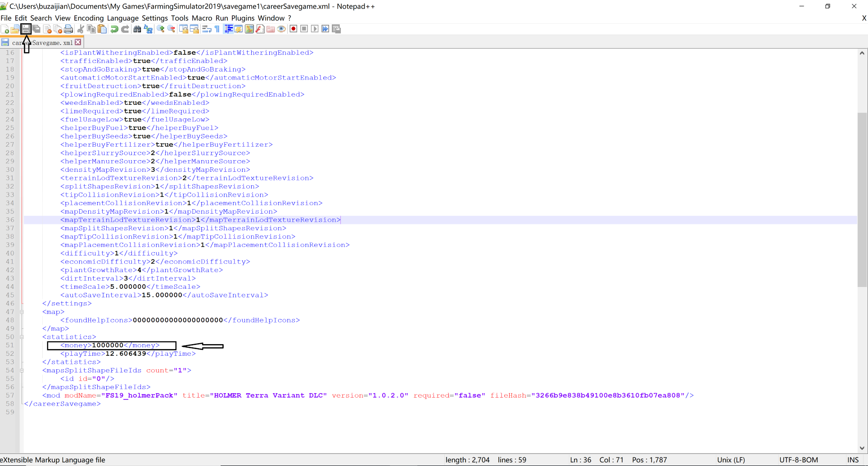Toggle INS insert mode in status bar
Image resolution: width=868 pixels, height=466 pixels.
(x=853, y=460)
